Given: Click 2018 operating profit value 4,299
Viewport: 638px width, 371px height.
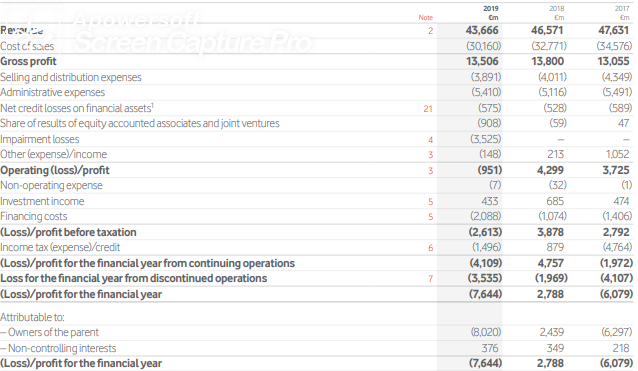Looking at the screenshot, I should click(x=550, y=170).
